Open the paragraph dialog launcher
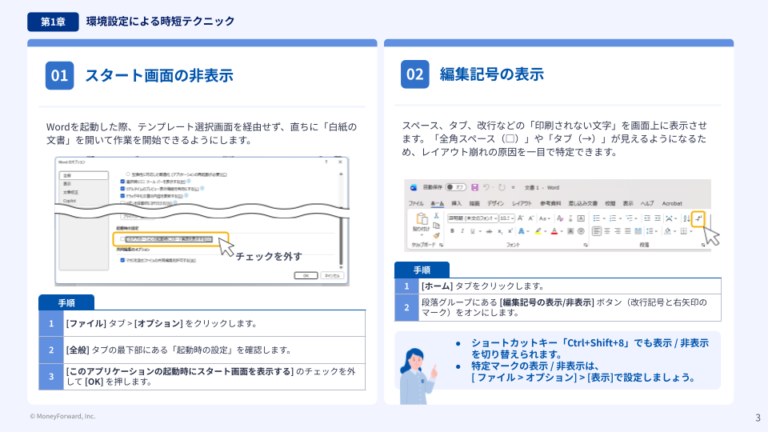Viewport: 768px width, 432px height. 703,245
